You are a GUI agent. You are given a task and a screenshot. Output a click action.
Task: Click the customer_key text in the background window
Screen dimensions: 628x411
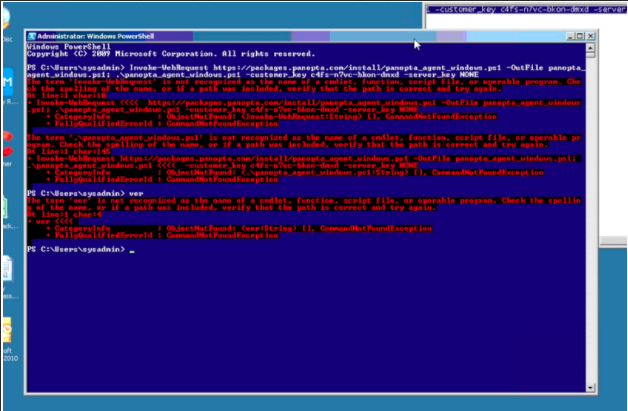tap(526, 9)
